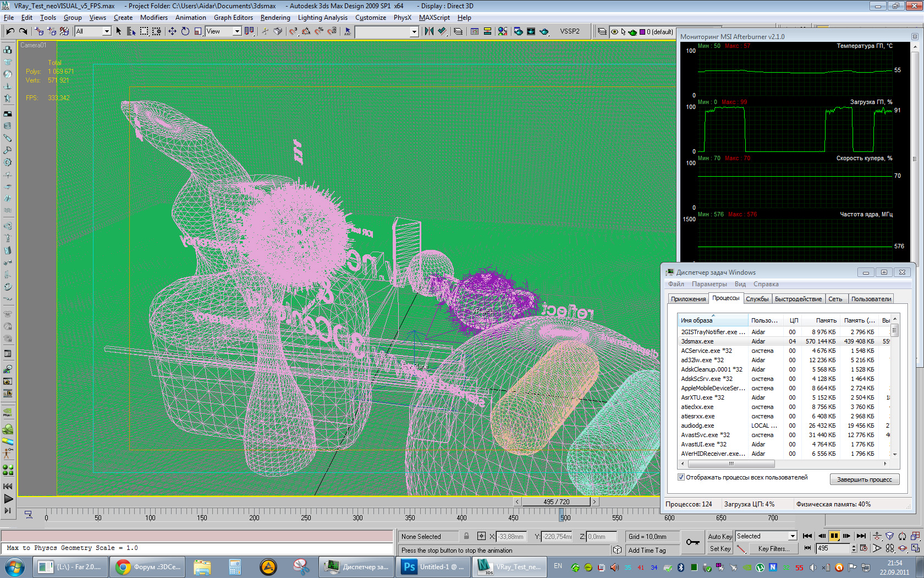This screenshot has width=924, height=578.
Task: Click the Set Keys large key icon
Action: (693, 542)
